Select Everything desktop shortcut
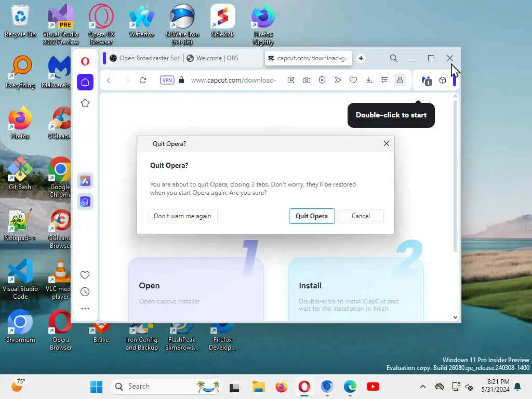 20,72
